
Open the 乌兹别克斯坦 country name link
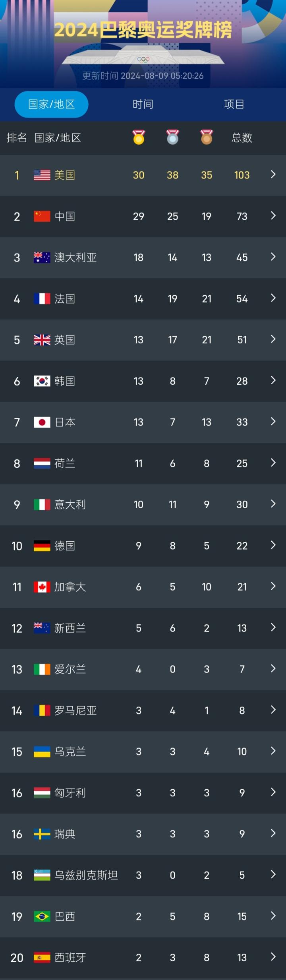[x=86, y=875]
